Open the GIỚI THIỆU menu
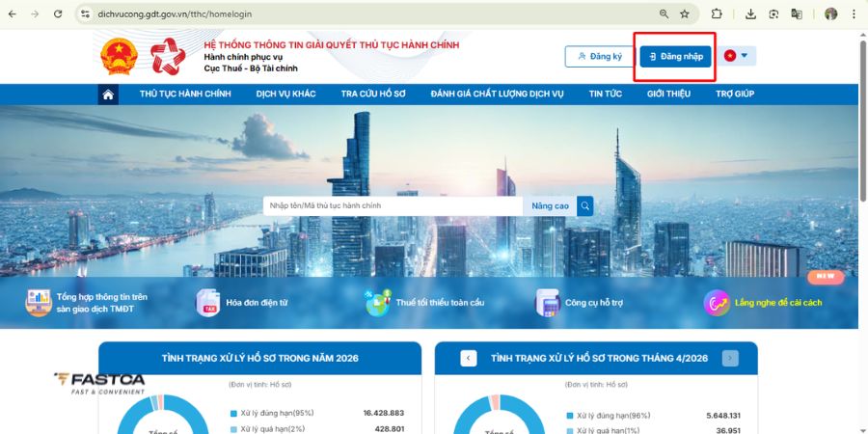 point(668,95)
